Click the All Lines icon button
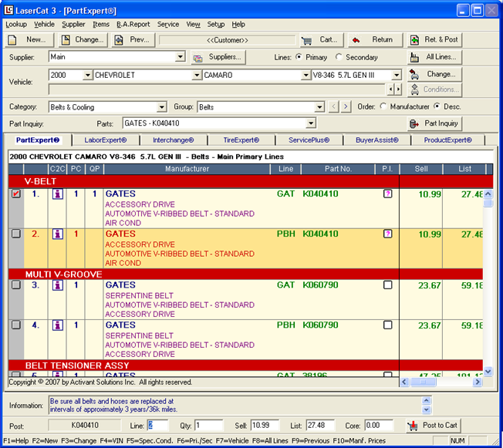 [434, 57]
